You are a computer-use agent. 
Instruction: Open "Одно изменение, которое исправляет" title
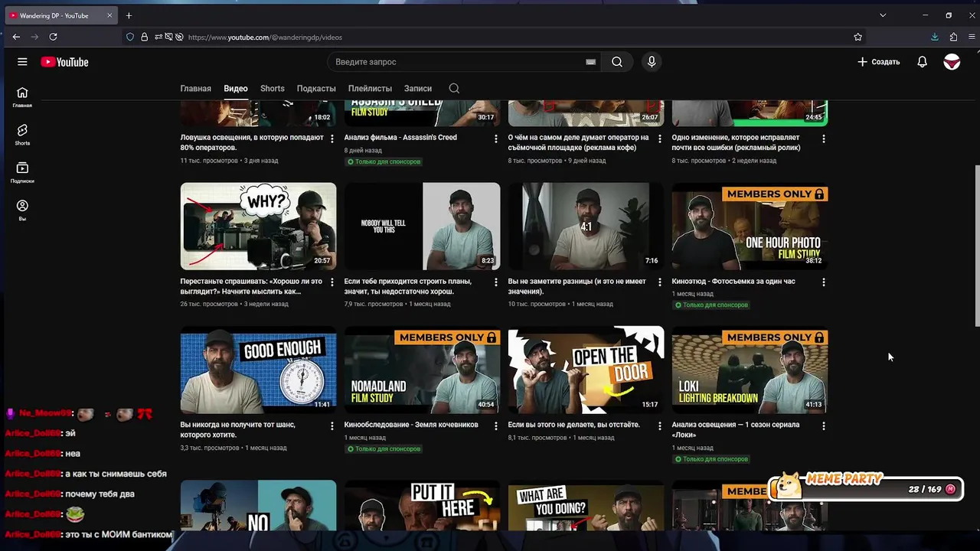(x=736, y=142)
